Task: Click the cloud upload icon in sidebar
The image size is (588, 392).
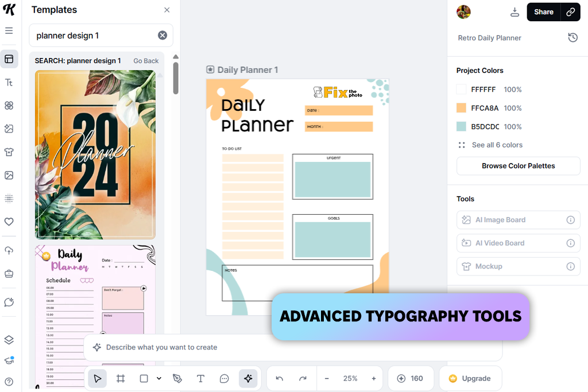Action: pyautogui.click(x=9, y=251)
